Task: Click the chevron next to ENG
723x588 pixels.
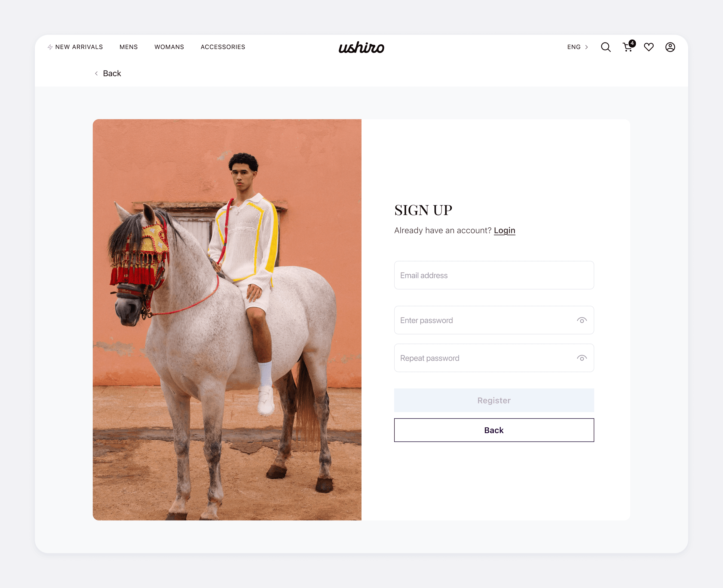Action: [x=586, y=47]
